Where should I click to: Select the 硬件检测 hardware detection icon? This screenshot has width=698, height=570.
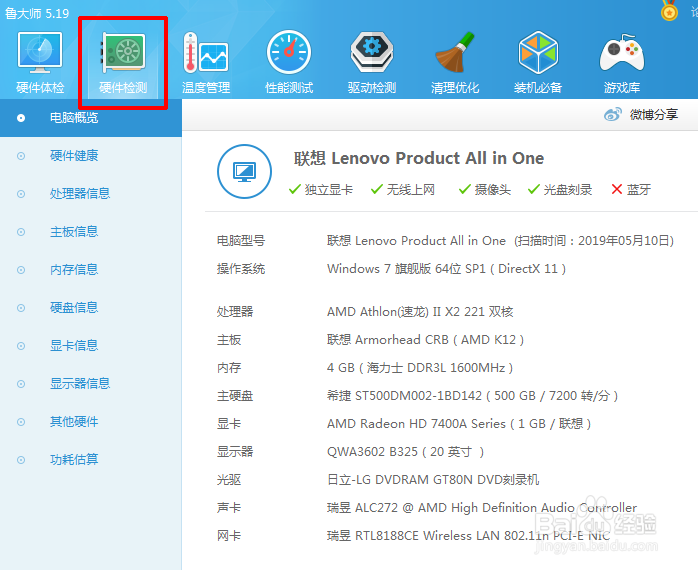click(123, 53)
